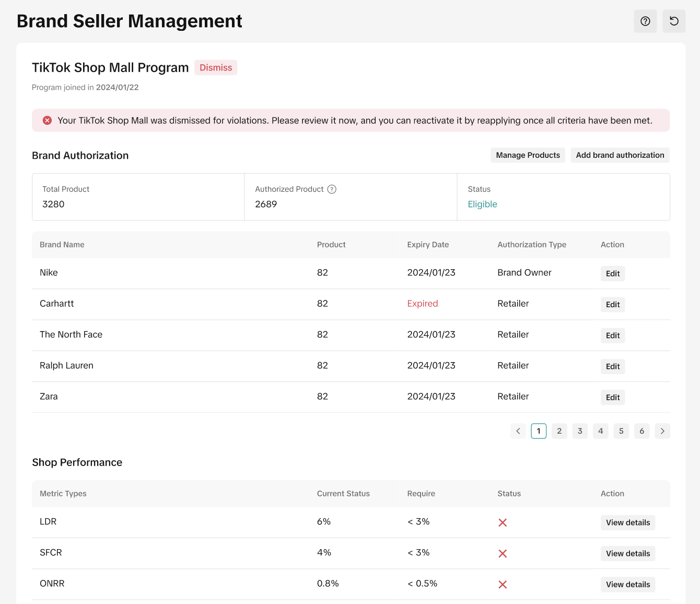Select page 4 in pagination
Viewport: 700px width, 604px height.
[600, 431]
